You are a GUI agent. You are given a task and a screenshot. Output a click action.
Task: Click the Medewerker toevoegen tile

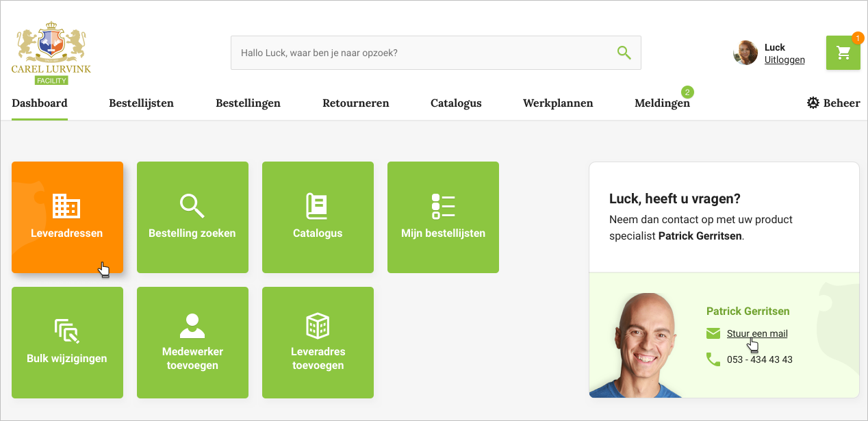click(192, 342)
